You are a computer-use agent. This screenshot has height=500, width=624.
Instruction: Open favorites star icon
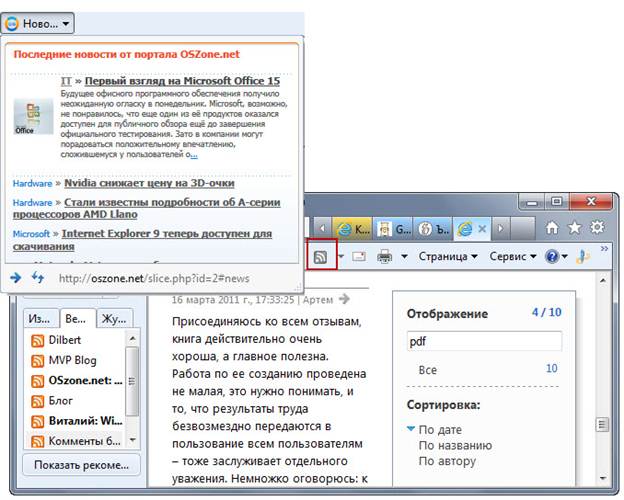(574, 228)
